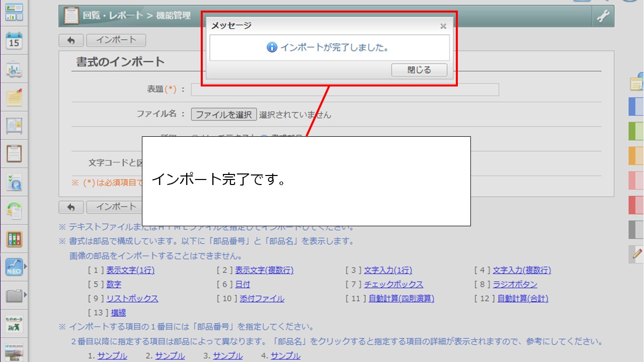644x362 pixels.
Task: Expand the arrow beside the folder icon
Action: pyautogui.click(x=25, y=295)
